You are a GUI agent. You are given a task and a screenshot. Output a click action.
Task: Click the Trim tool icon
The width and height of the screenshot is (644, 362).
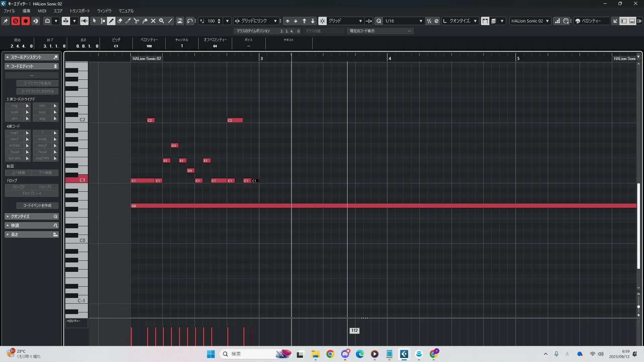[128, 21]
